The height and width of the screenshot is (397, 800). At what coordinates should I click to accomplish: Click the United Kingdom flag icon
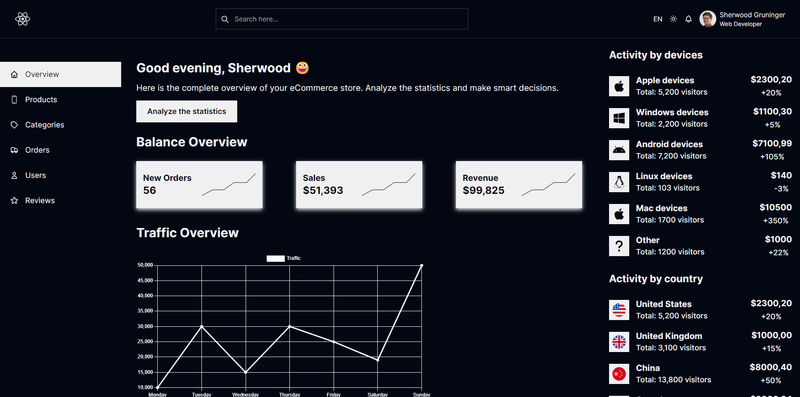pos(619,342)
